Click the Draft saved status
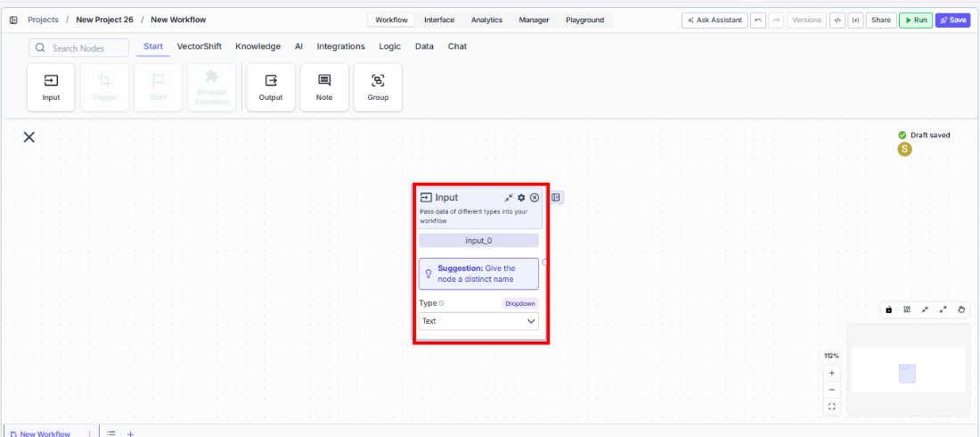Image resolution: width=980 pixels, height=437 pixels. pos(924,135)
